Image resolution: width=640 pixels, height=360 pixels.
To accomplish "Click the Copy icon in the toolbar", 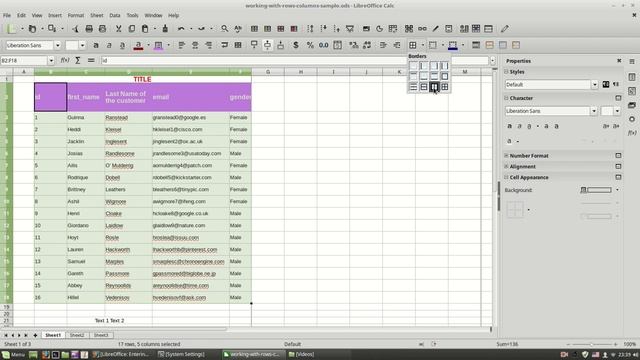I will [x=131, y=29].
